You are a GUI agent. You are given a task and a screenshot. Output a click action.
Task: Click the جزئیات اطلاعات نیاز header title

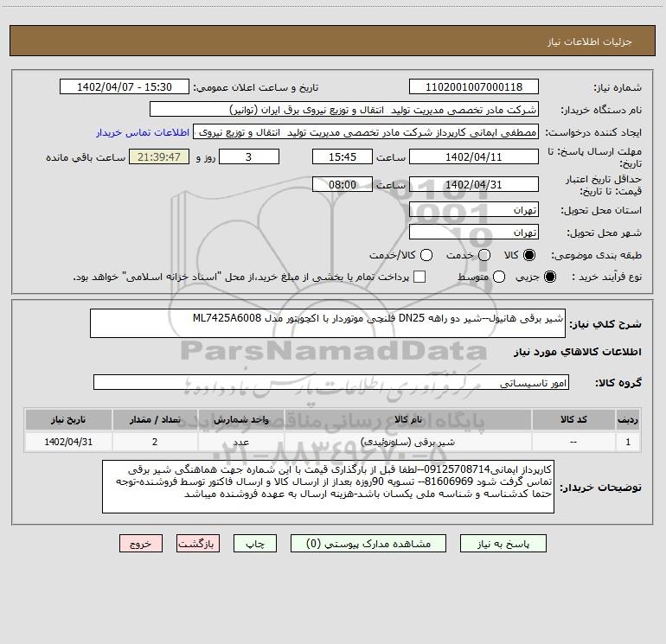(589, 41)
